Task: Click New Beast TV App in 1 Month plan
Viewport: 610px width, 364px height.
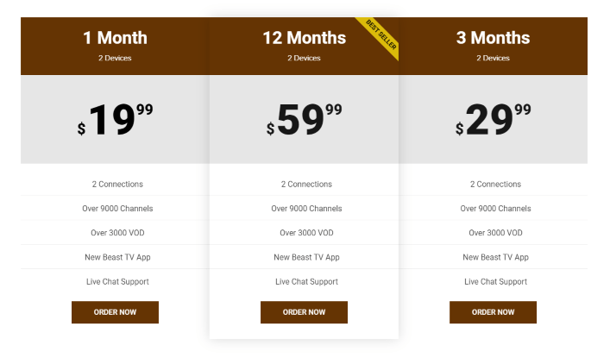Action: tap(117, 257)
